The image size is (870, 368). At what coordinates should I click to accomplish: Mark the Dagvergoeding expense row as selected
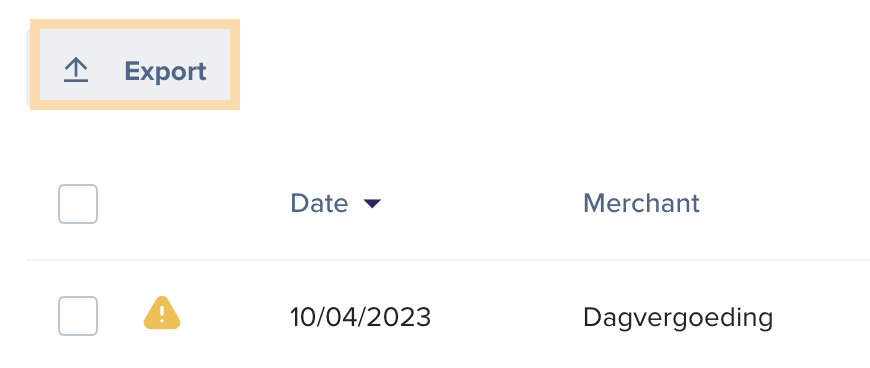click(x=78, y=316)
